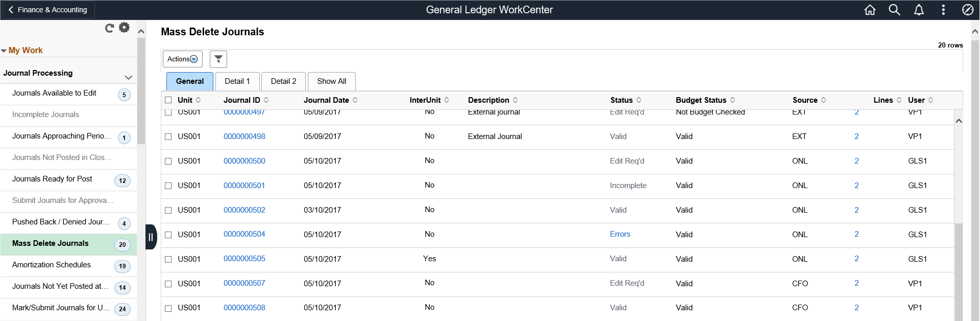Select the checkbox for journal 0000000504

168,235
